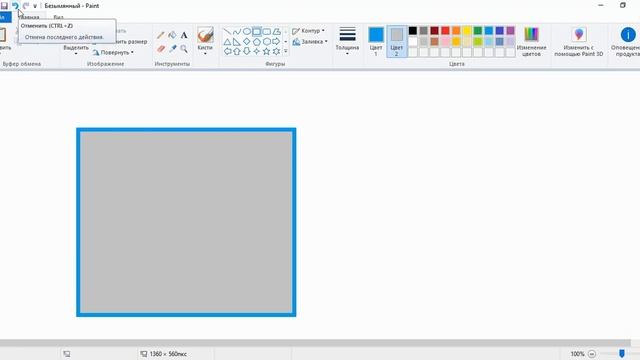Choose the Right arrow shape
640x360 pixels.
(x=276, y=42)
